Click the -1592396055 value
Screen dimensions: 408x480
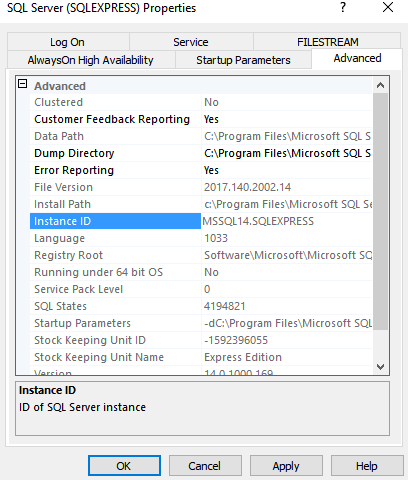[236, 340]
